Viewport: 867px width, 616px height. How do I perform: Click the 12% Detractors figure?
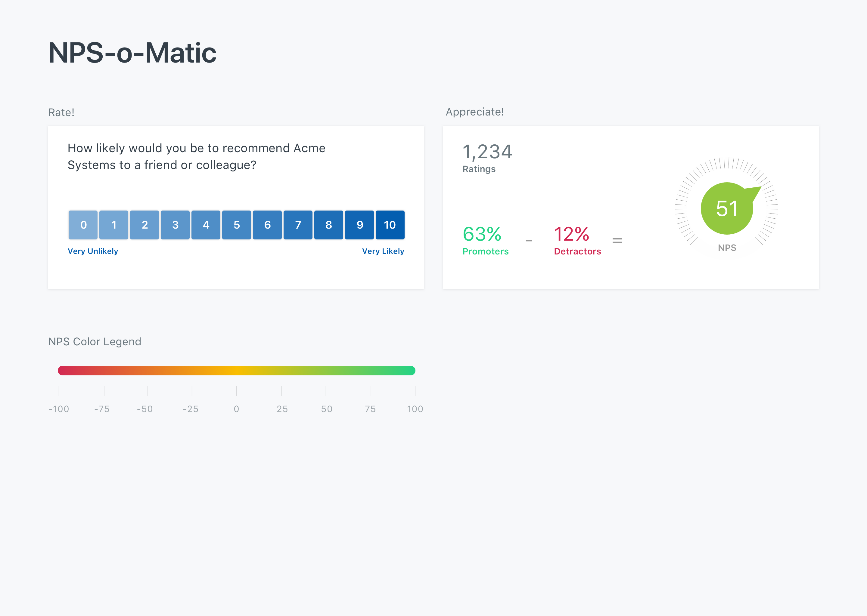click(572, 234)
